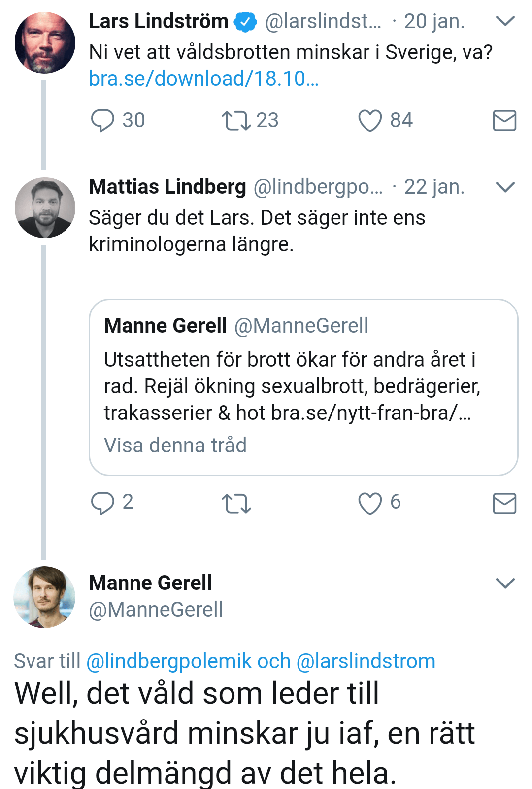The height and width of the screenshot is (789, 532).
Task: Reply to Mattias Lindberg's tweet
Action: tap(103, 503)
